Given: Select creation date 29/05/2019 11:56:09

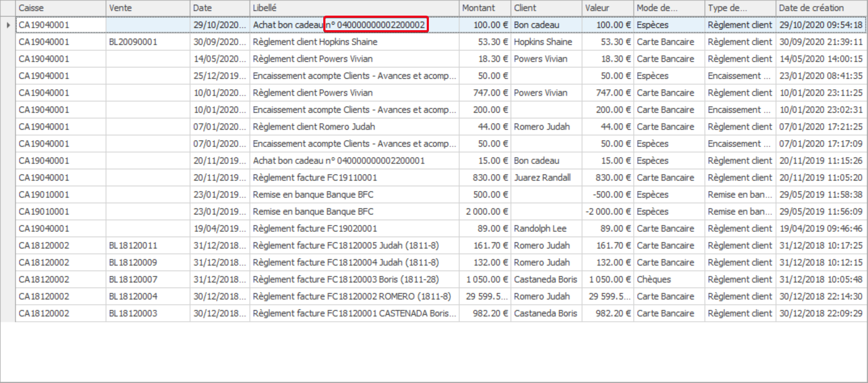Looking at the screenshot, I should pos(821,212).
